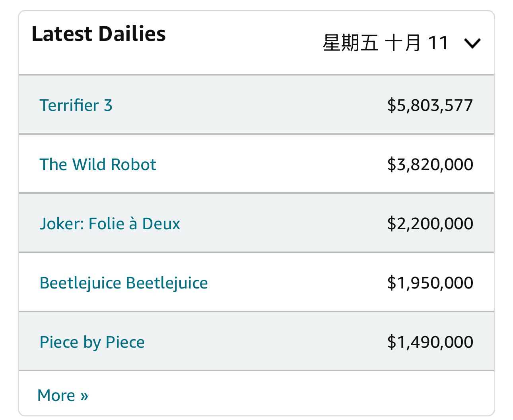This screenshot has width=513, height=420.
Task: Open the 星期五 weekday date selector
Action: pyautogui.click(x=350, y=43)
